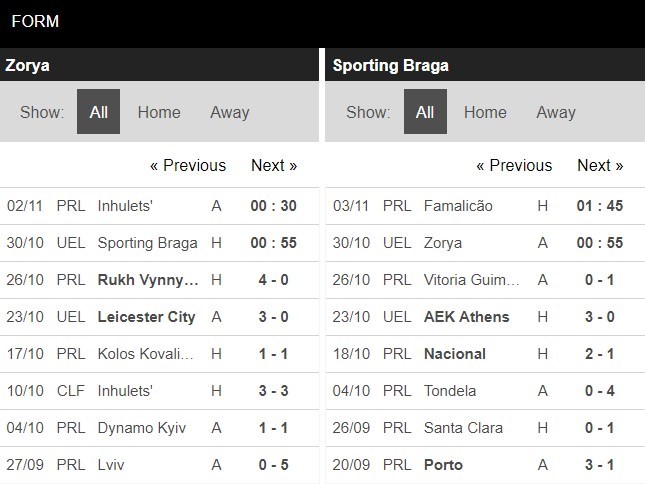
Task: Open the Zorya vs Leicester City match row
Action: coord(159,317)
